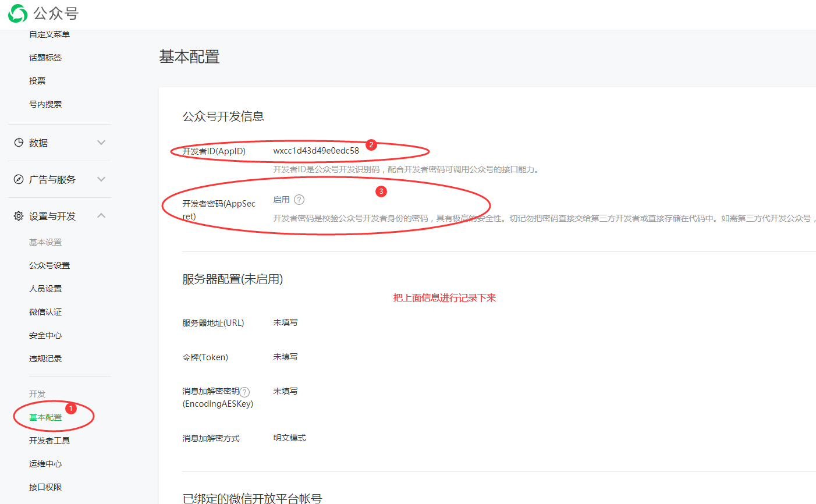Collapse the 设置与开发 section chevron
The width and height of the screenshot is (816, 504).
pos(101,216)
